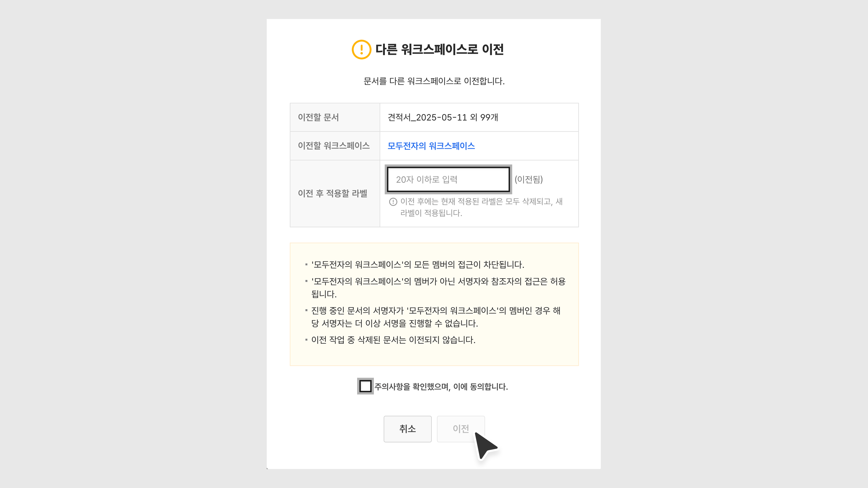Click the subtitle '문서를 다른 워크스페이스로 이전합니다'

point(434,81)
